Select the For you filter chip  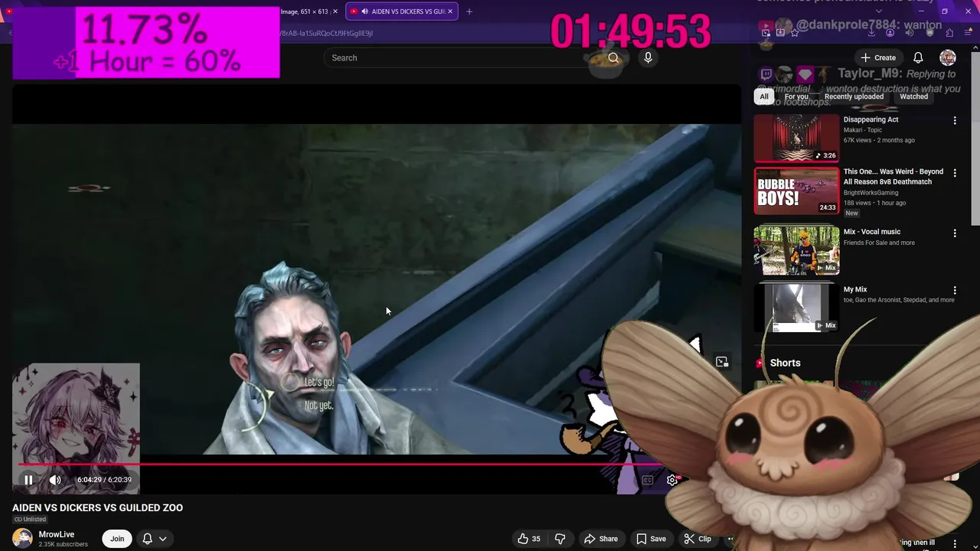[796, 96]
